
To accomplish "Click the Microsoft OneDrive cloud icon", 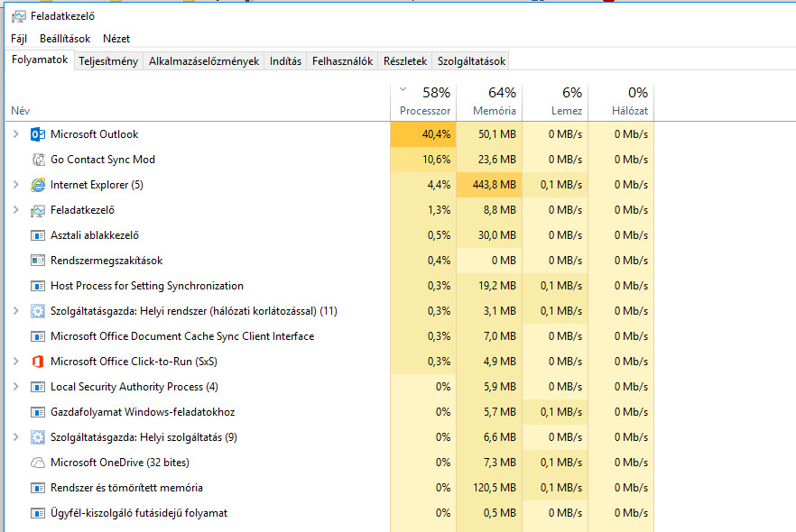I will coord(38,463).
